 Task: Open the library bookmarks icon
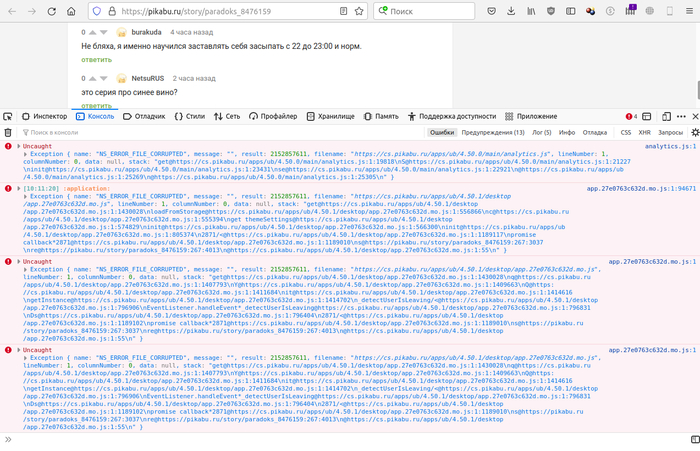531,11
